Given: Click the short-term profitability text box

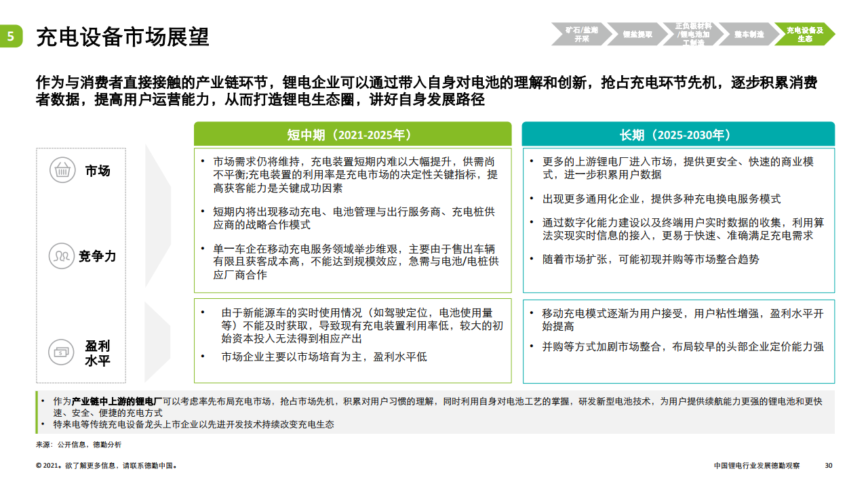Looking at the screenshot, I should (353, 341).
